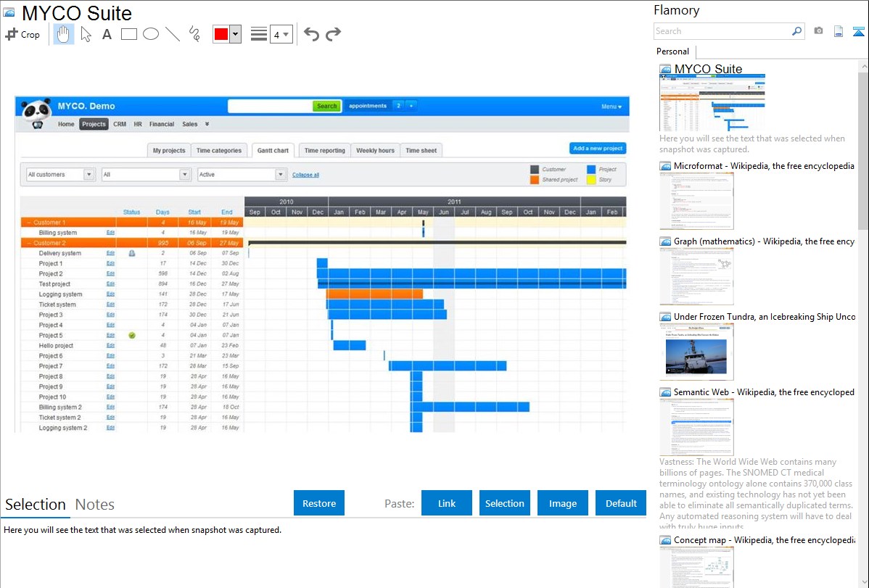Switch to the My projects tab
Screen dimensions: 869x588
[169, 150]
